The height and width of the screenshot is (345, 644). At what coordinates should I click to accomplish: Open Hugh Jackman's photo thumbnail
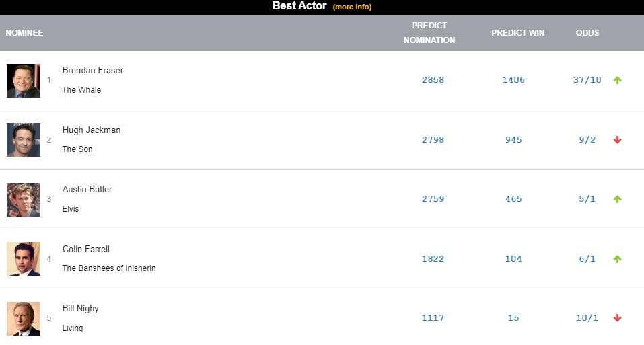(24, 140)
